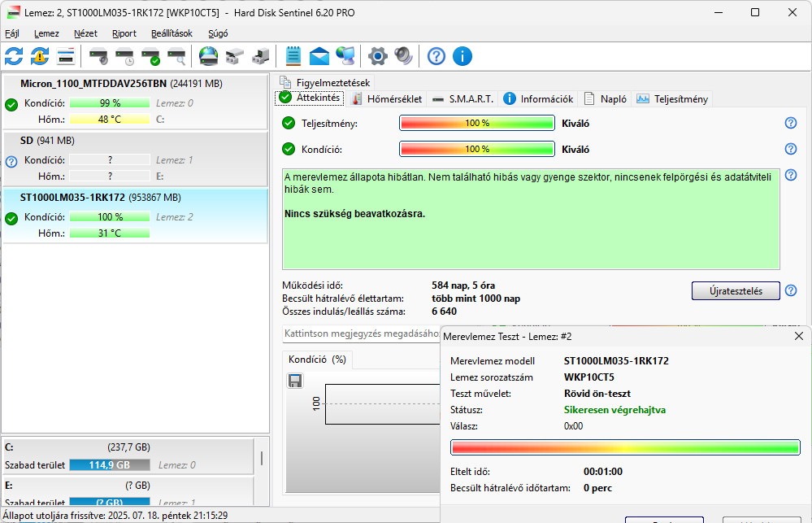Viewport: 812px width, 523px height.
Task: Click the speaker sound toolbar icon
Action: pos(403,56)
